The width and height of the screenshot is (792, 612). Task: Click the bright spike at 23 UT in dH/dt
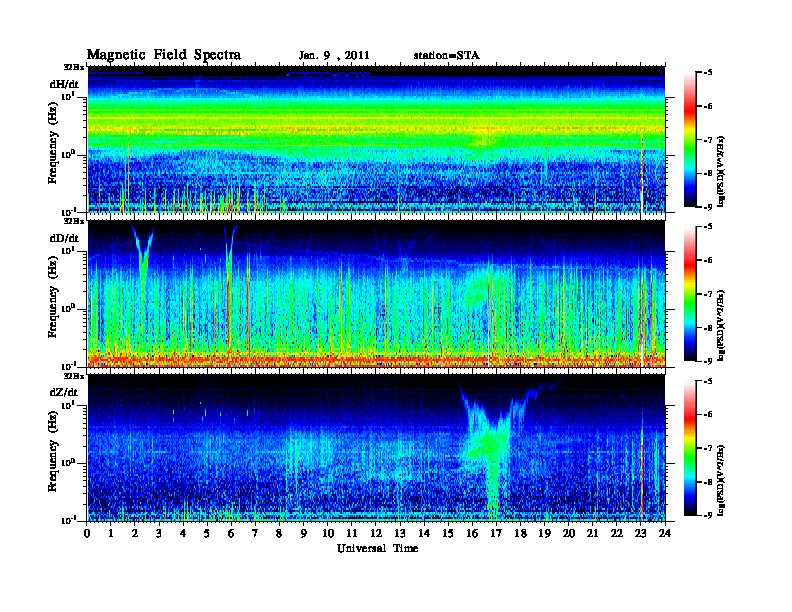(642, 174)
